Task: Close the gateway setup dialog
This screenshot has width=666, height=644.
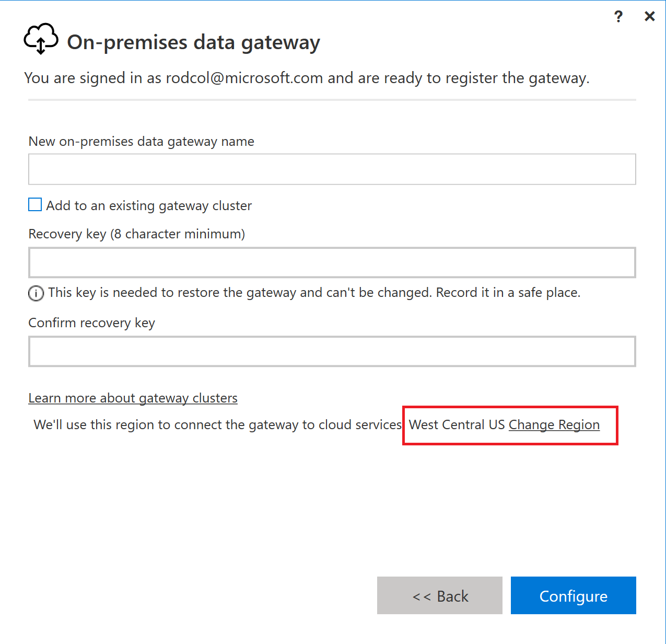Action: (x=650, y=17)
